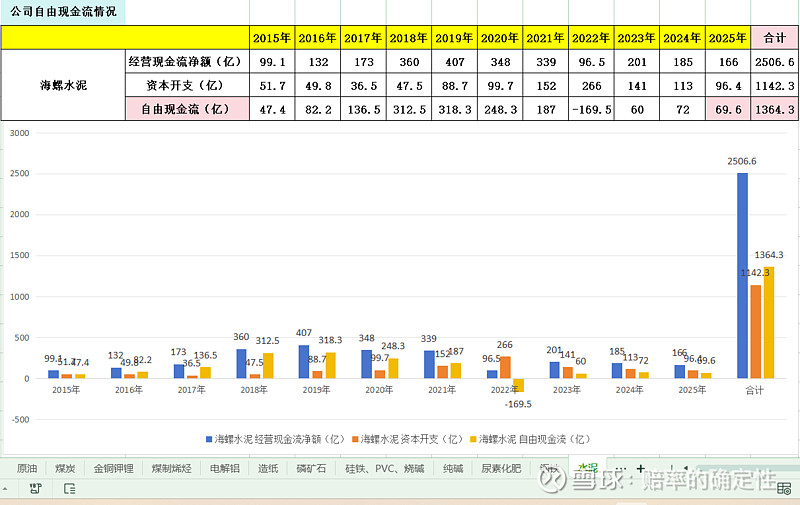Select table cell 407 under 2019年
This screenshot has width=800, height=505.
[454, 62]
